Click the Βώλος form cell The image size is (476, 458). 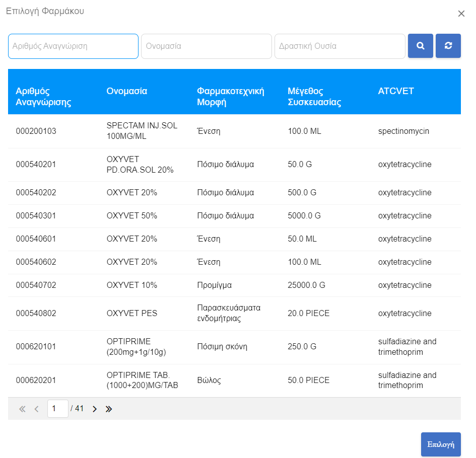(209, 380)
